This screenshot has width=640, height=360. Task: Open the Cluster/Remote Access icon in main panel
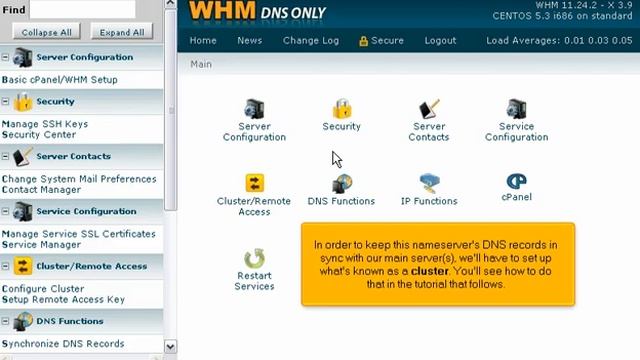[254, 183]
